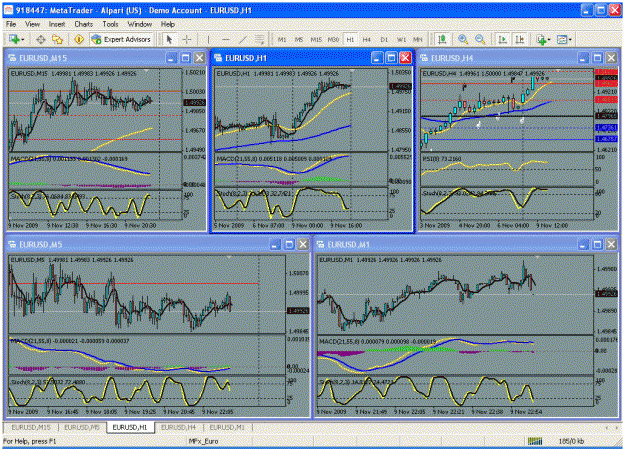
Task: Expand the Indicators dropdown arrow
Action: (x=549, y=39)
